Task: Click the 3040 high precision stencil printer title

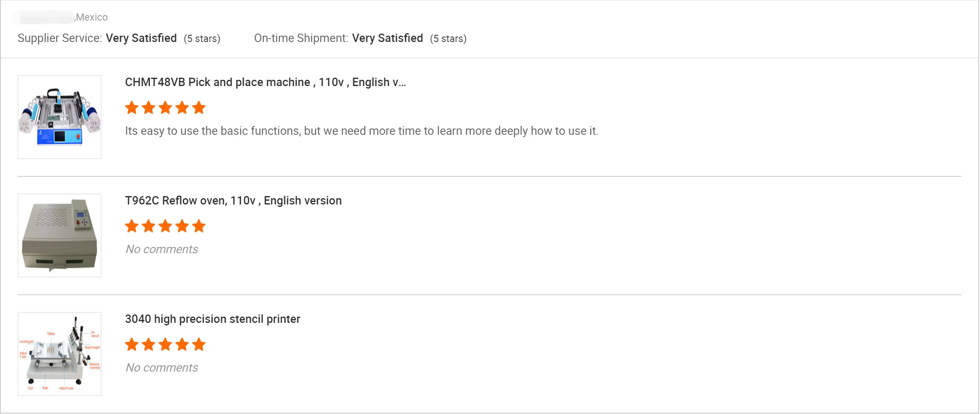Action: pyautogui.click(x=212, y=319)
